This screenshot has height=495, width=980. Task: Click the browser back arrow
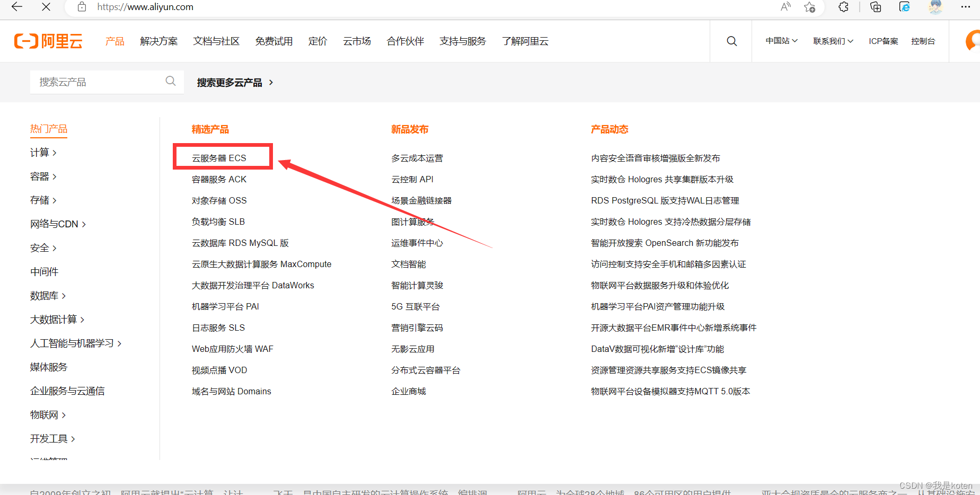pos(17,7)
